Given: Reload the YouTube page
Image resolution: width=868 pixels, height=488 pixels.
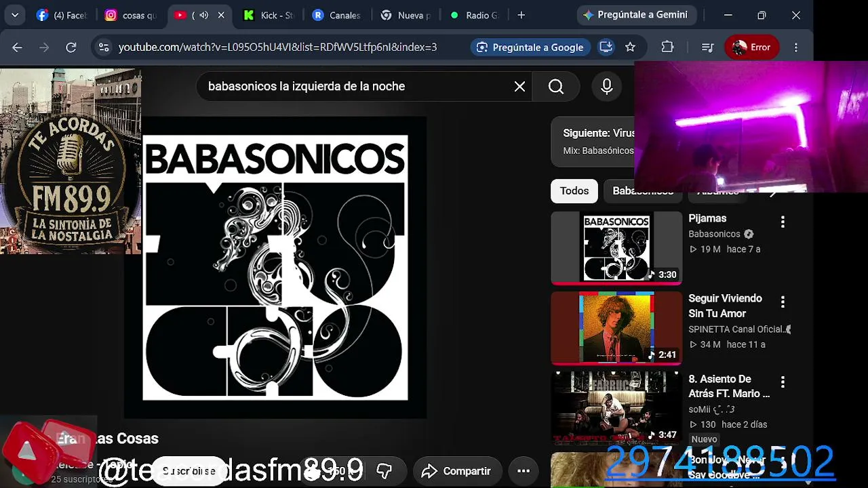Looking at the screenshot, I should click(71, 47).
